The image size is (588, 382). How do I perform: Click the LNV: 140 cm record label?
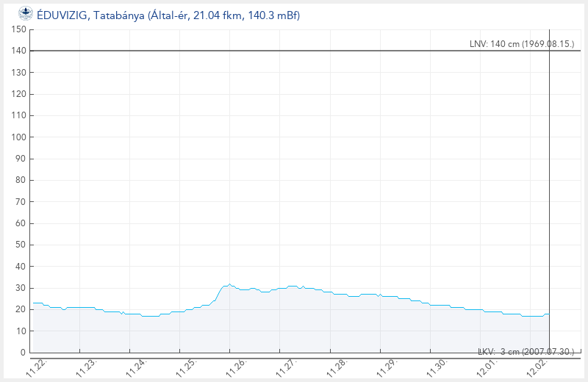coord(521,44)
